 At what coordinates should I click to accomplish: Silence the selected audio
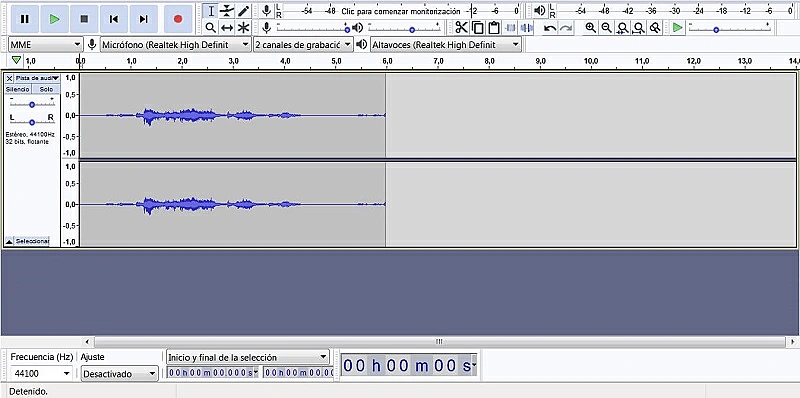pyautogui.click(x=527, y=28)
